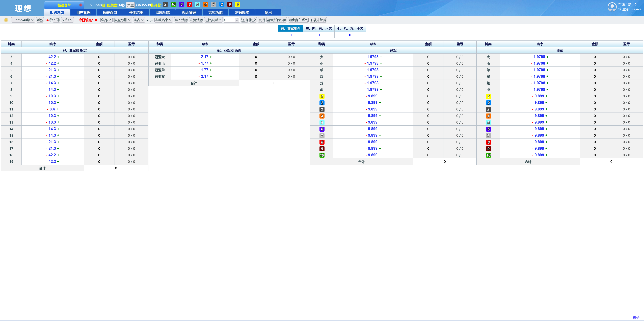Click number 5 car icon in 冠军 column
This screenshot has width=644, height=322.
322,122
